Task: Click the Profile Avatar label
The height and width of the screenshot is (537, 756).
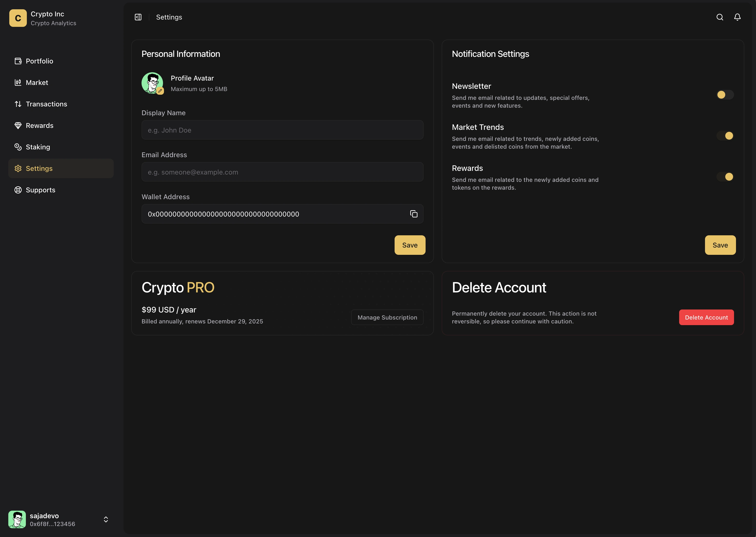Action: click(x=192, y=78)
